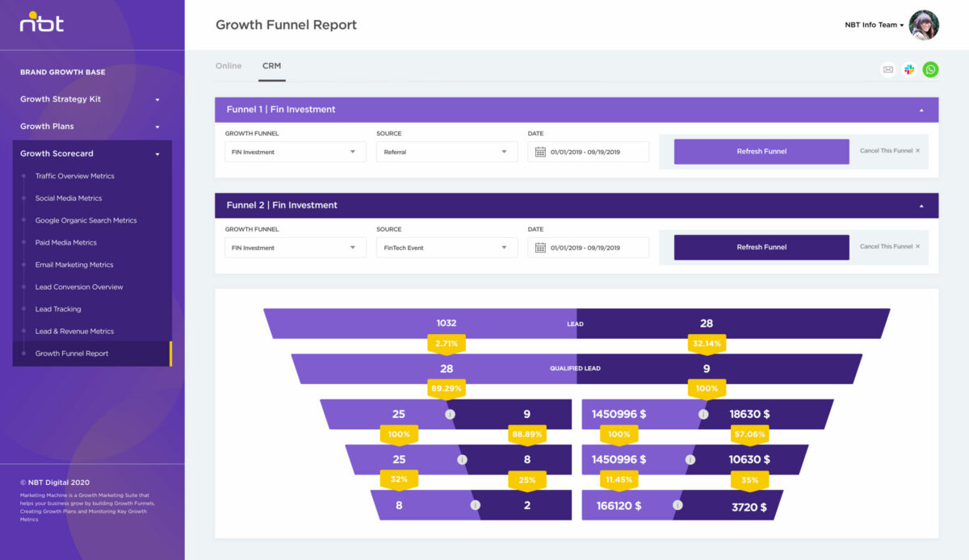Click the info icon beside the value 25

pyautogui.click(x=450, y=414)
